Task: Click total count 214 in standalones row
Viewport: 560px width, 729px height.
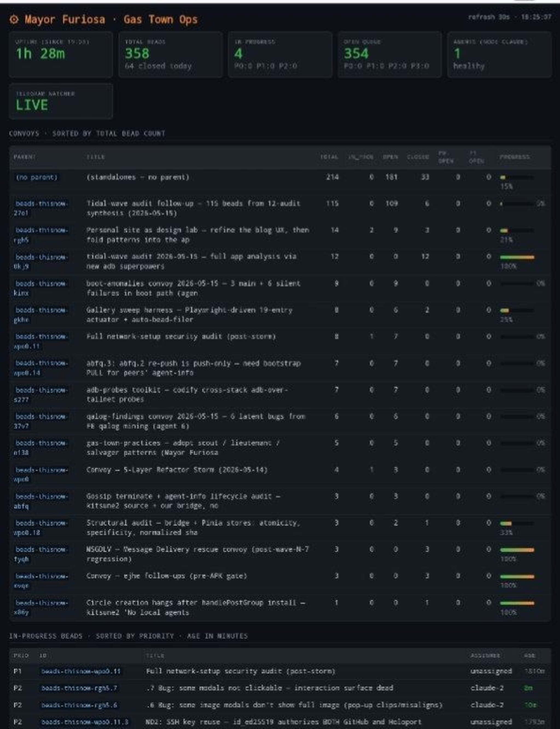Action: pos(332,177)
